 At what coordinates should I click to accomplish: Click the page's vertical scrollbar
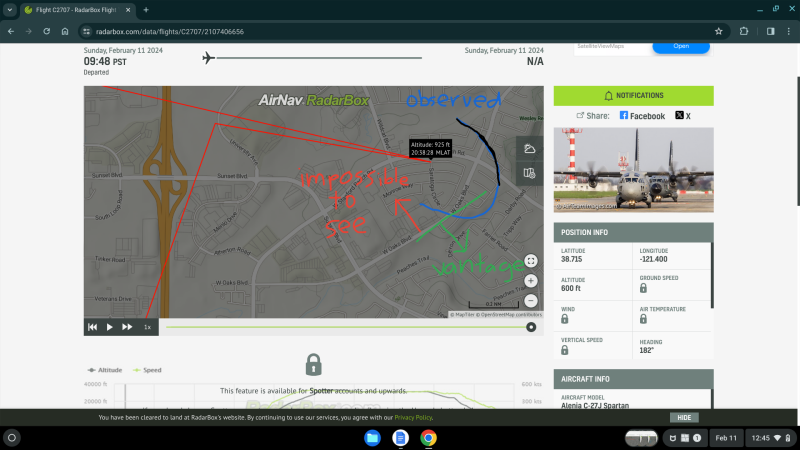coord(797,141)
